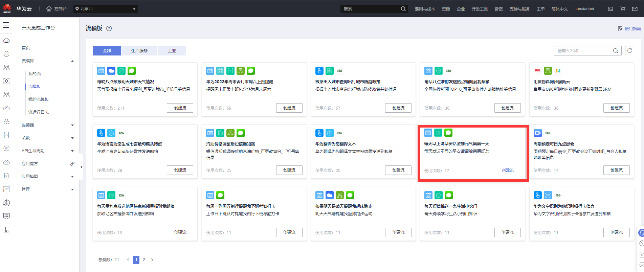
Task: Create flow from 华为语言为您生成七言绝句藏头诗歌 card
Action: tap(180, 170)
